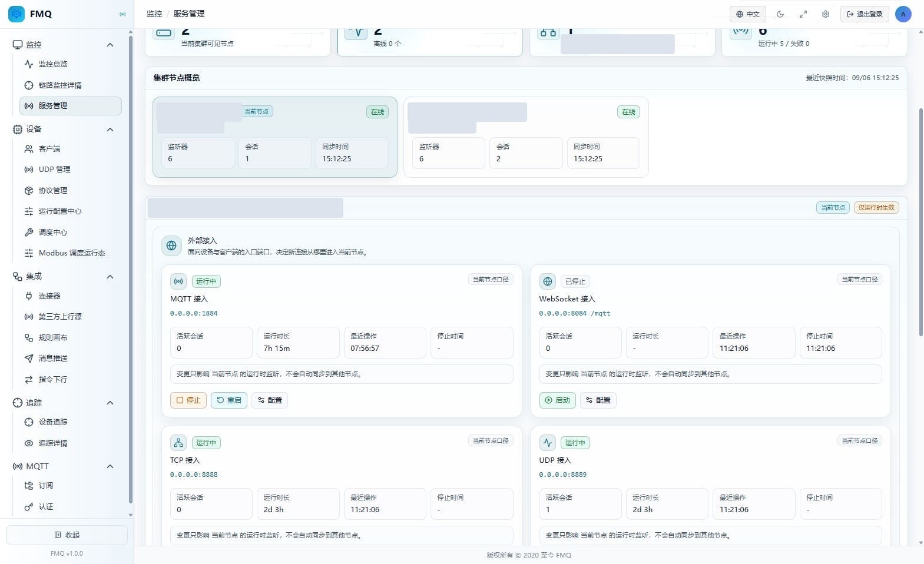The image size is (924, 564).
Task: Open 监控总览 in sidebar
Action: tap(71, 64)
